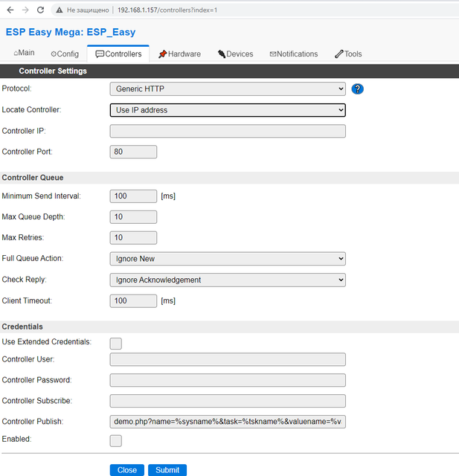Image resolution: width=459 pixels, height=476 pixels.
Task: Click the Max Queue Depth field
Action: tap(133, 217)
